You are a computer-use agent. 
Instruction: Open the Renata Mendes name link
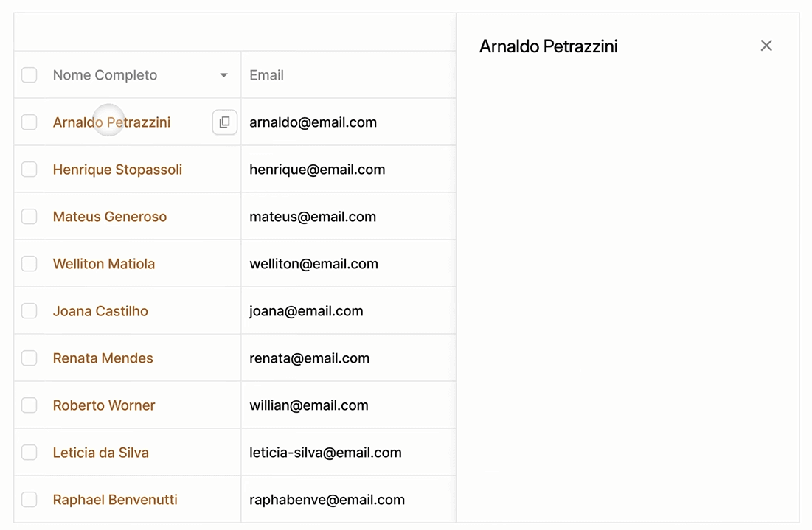(x=103, y=358)
